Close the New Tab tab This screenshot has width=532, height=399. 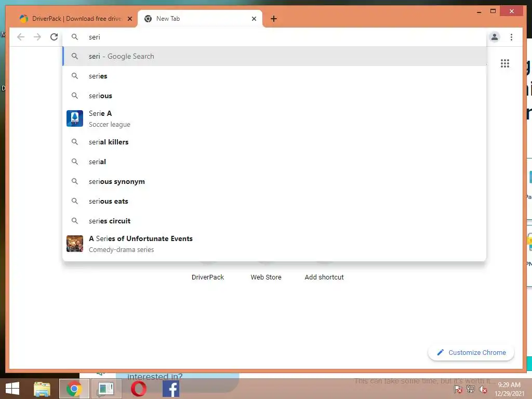tap(254, 19)
